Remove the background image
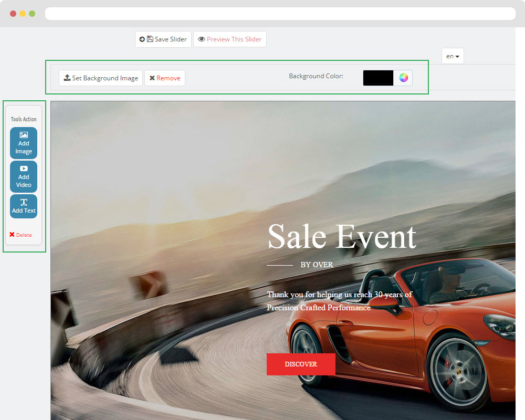The height and width of the screenshot is (420, 525). point(165,78)
